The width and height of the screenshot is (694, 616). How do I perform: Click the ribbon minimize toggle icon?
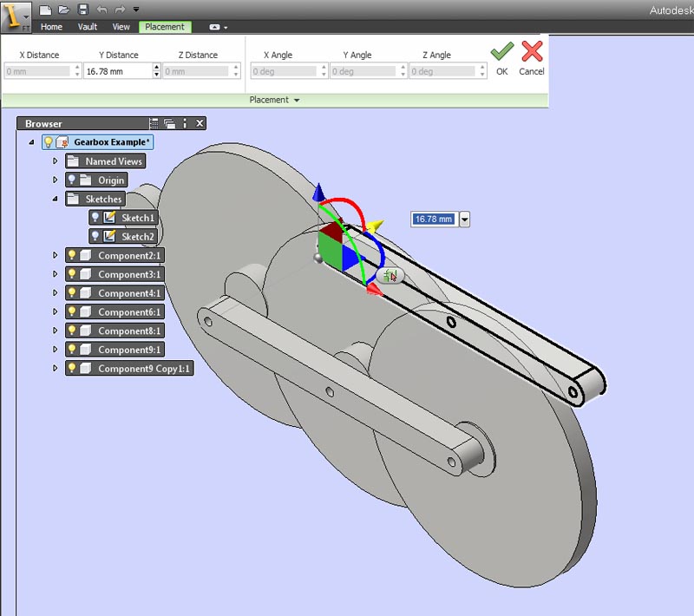[214, 27]
